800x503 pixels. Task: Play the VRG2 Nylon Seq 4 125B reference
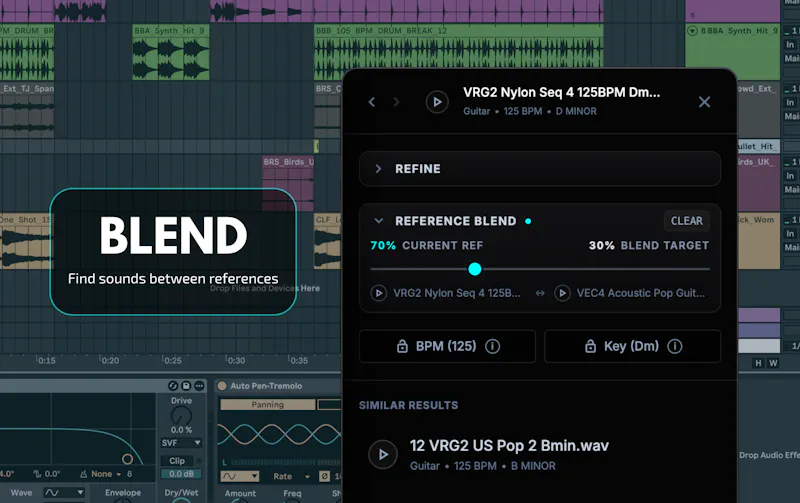click(379, 293)
